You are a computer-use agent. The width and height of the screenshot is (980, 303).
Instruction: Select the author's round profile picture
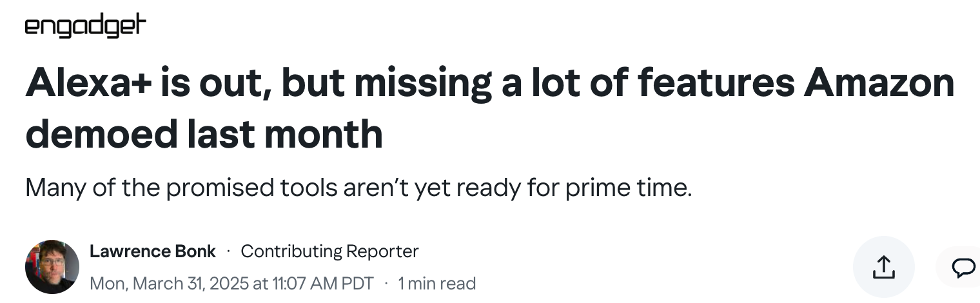pos(52,267)
